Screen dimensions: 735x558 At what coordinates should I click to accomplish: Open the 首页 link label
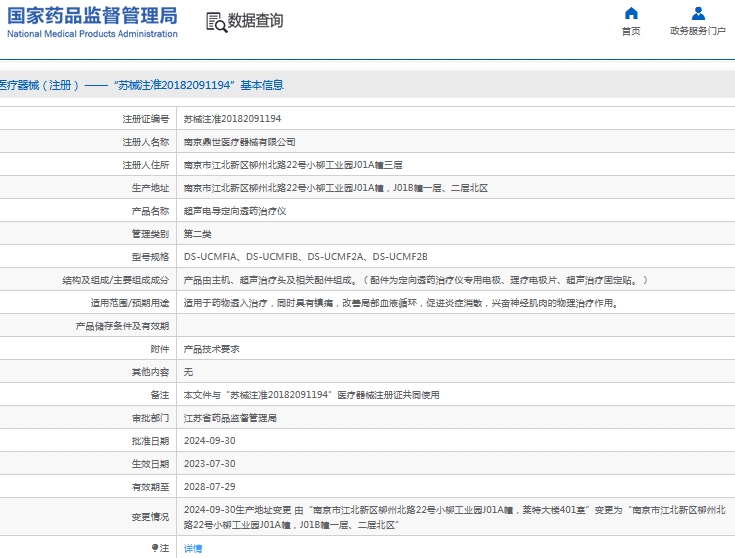click(x=631, y=31)
